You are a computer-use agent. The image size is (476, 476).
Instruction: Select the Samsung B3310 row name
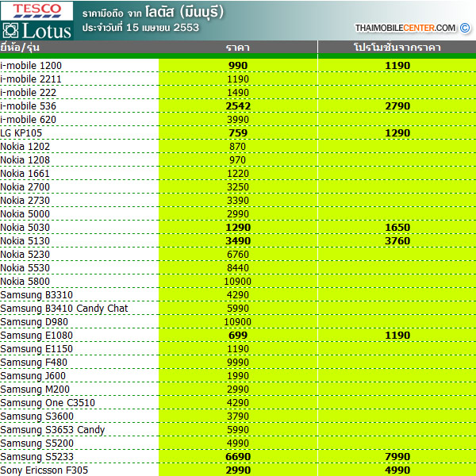36,295
